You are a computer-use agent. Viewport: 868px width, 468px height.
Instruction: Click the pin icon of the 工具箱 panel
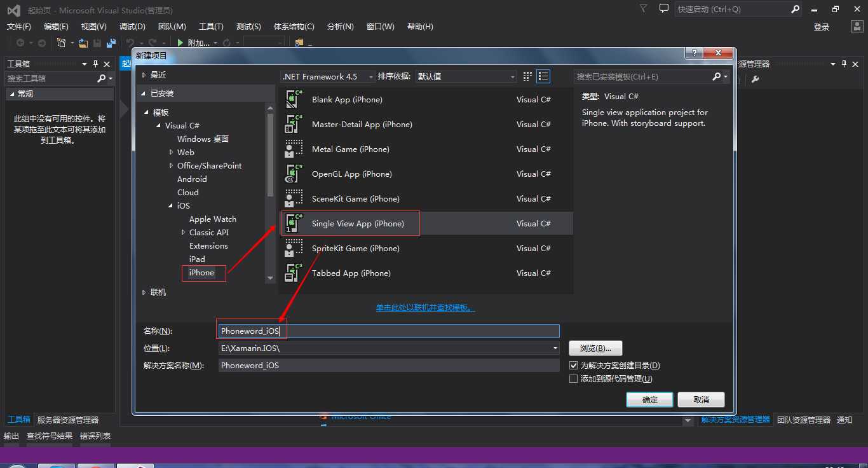(x=96, y=64)
